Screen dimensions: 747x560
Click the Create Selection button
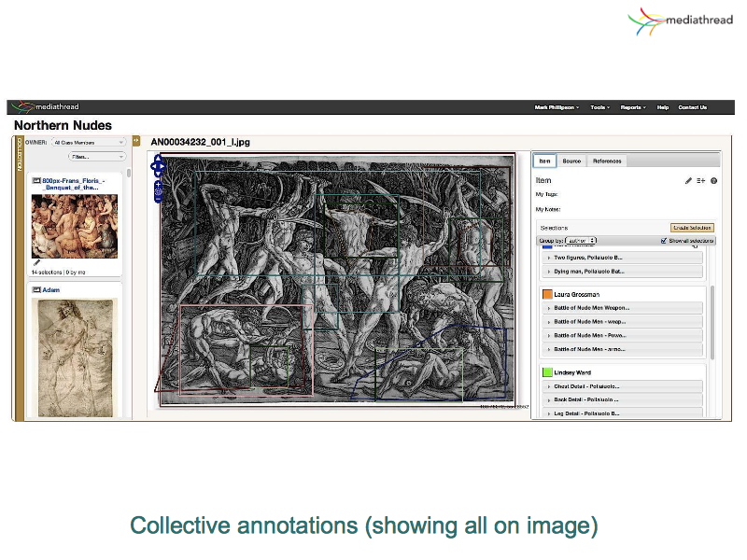pyautogui.click(x=692, y=228)
